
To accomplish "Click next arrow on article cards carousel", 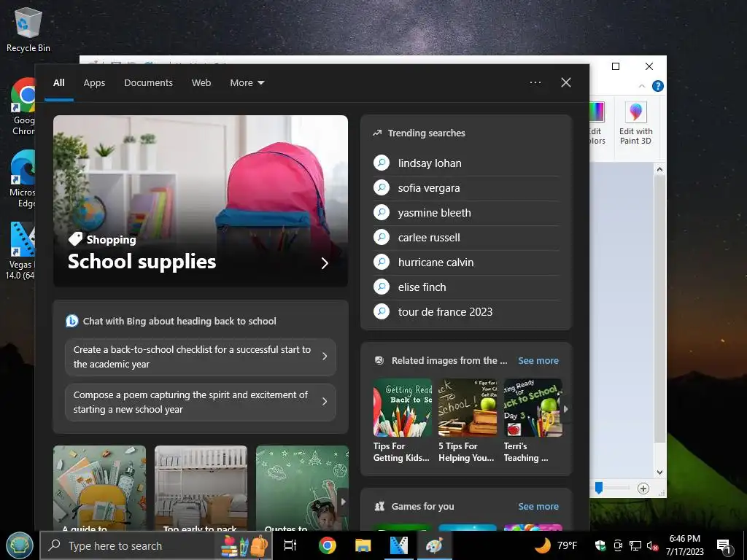I will pyautogui.click(x=343, y=502).
